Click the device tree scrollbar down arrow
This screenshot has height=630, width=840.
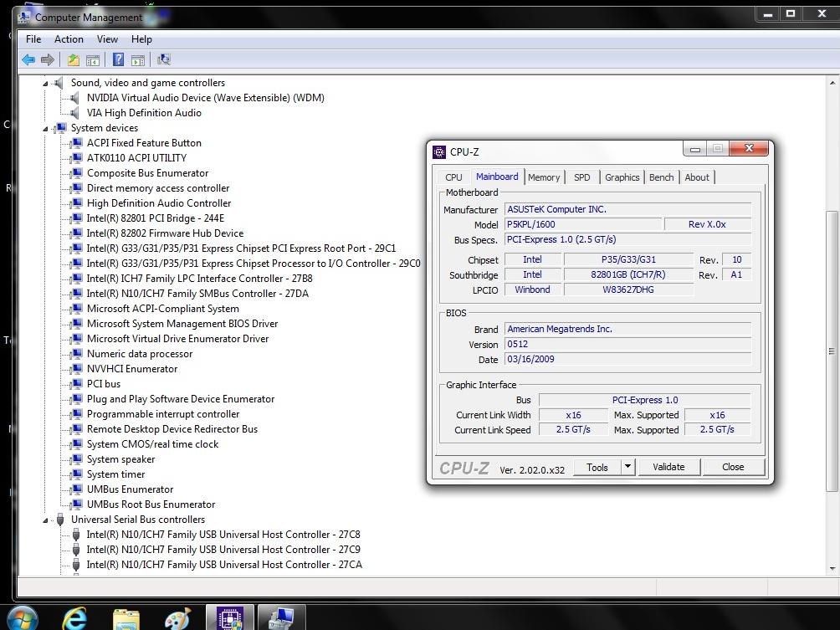pos(832,568)
